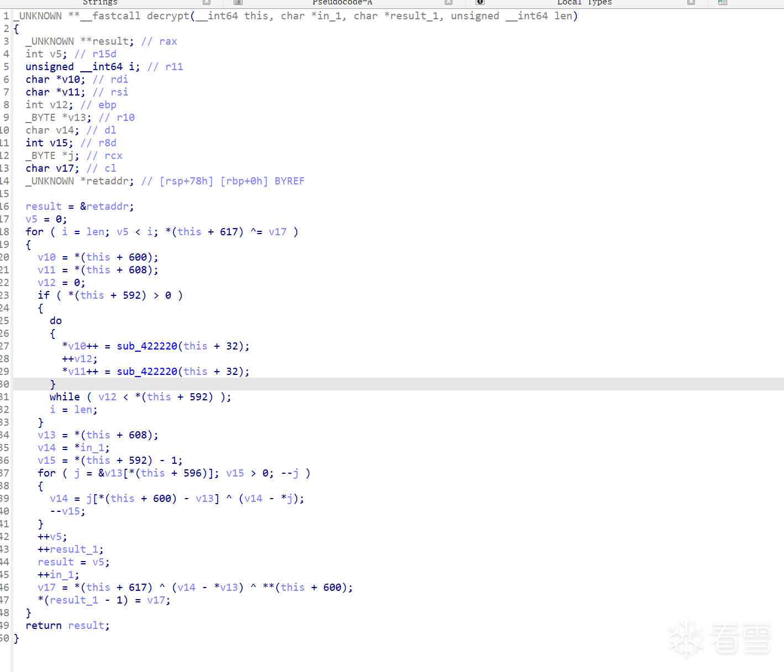Click the result_1 parameter in the function signature
Screen dimensions: 784x672
point(414,16)
